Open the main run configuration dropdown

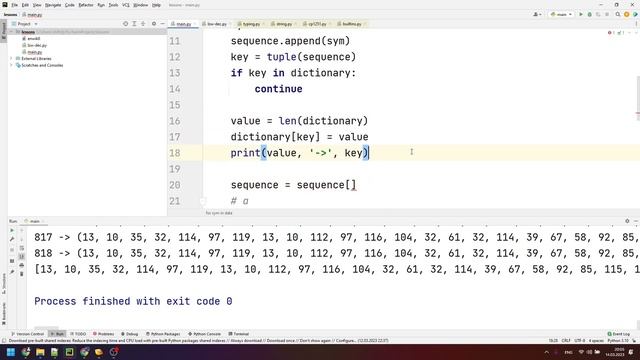pyautogui.click(x=561, y=14)
